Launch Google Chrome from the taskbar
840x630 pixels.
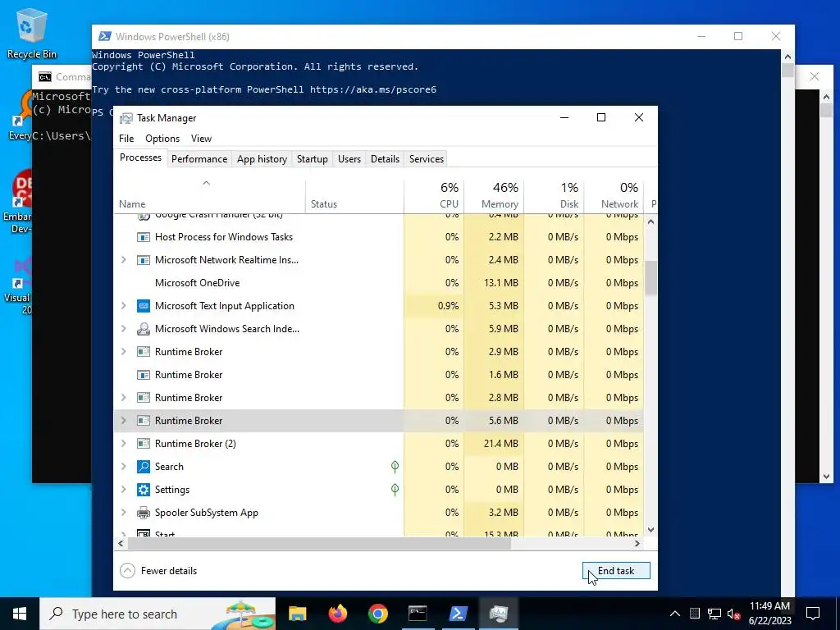377,614
